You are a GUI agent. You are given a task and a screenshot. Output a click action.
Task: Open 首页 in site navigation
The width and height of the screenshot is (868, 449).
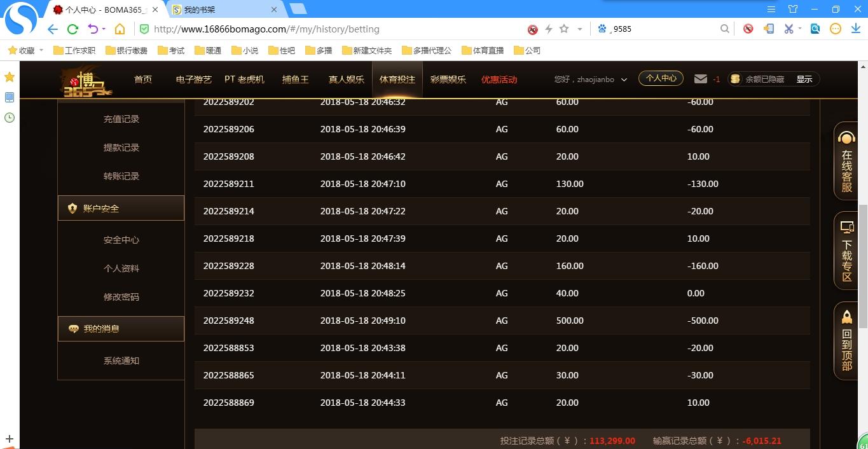143,79
